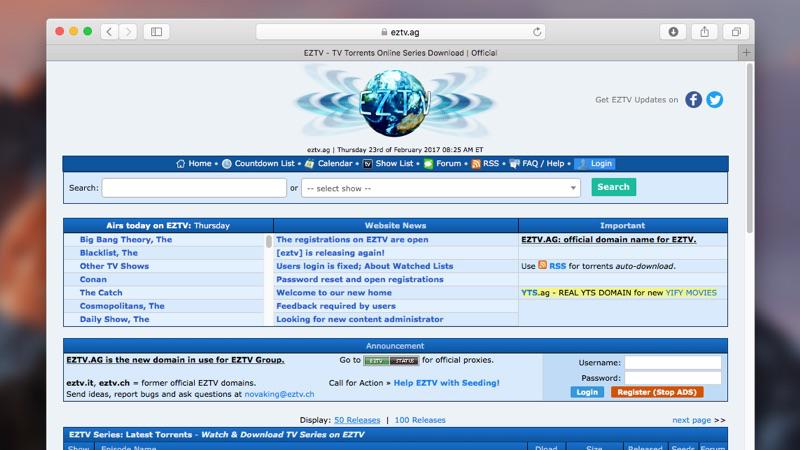Viewport: 800px width, 450px height.
Task: Click the Big Bang Theory show link
Action: point(126,240)
